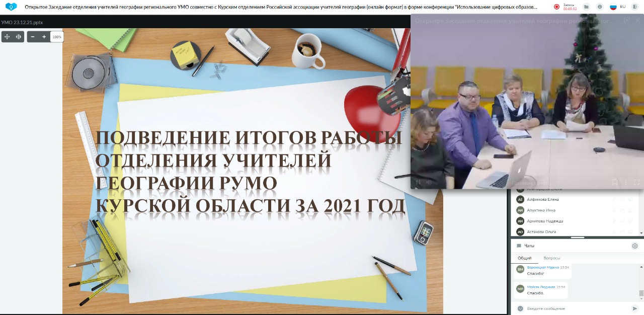
Task: Click the participant list scroll-down arrow
Action: click(x=641, y=233)
